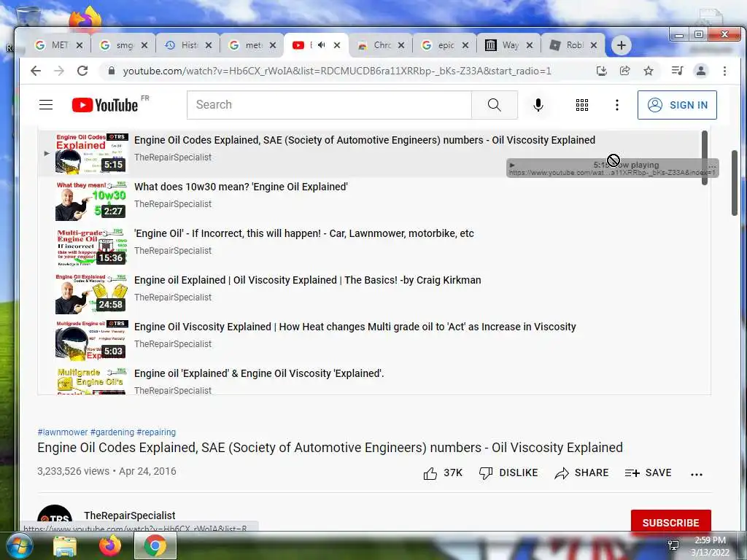Open the YouTube hamburger guide menu

point(46,105)
